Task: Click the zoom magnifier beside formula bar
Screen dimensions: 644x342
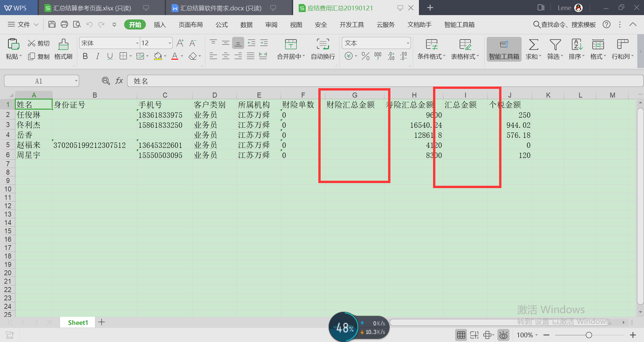Action: pos(106,80)
